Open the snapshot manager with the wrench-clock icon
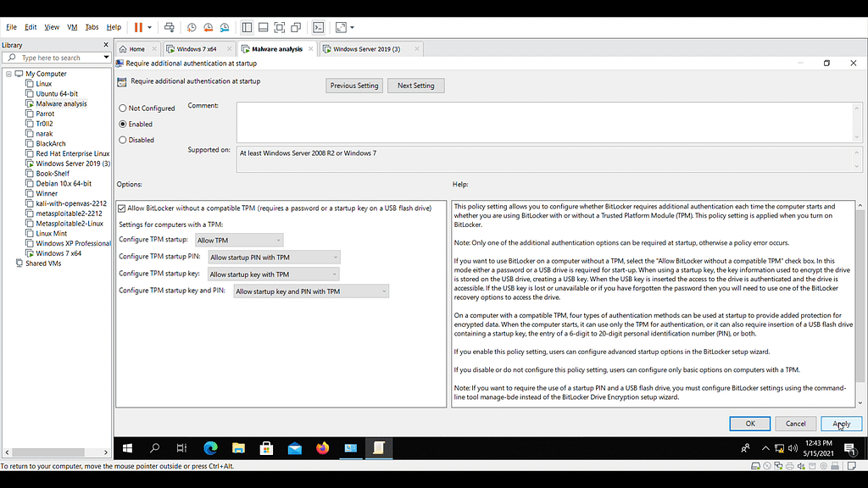Screen dimensions: 868x488 225,27
